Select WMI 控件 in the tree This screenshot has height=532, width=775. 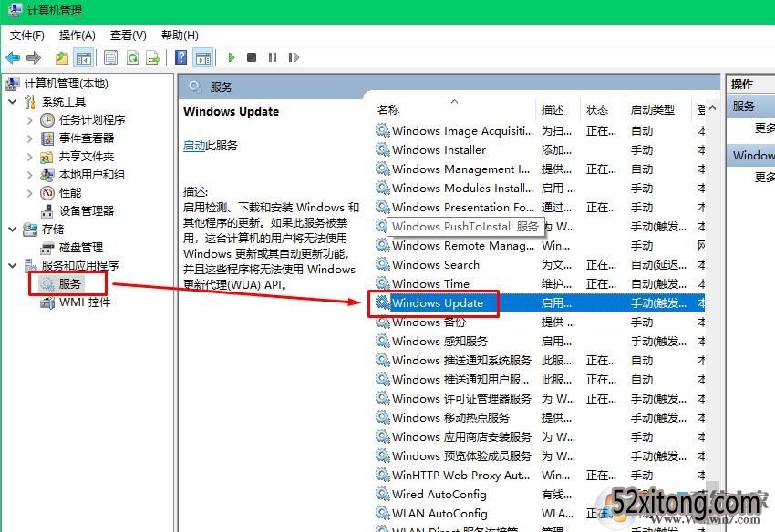85,302
